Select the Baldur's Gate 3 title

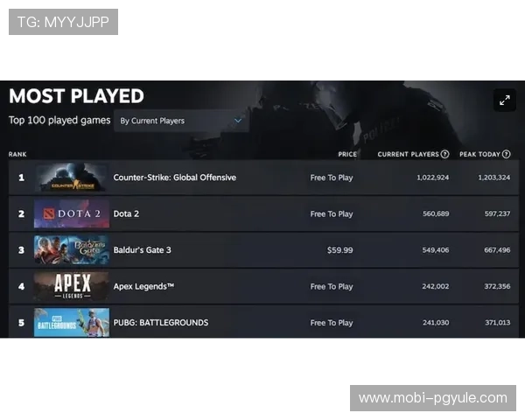[x=143, y=250]
